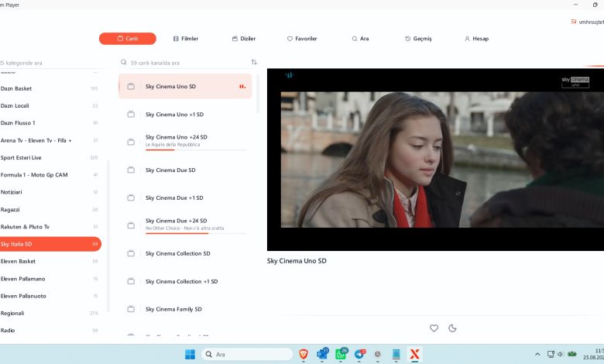The image size is (604, 364).
Task: Open the Eleven Pallamano category
Action: point(50,279)
